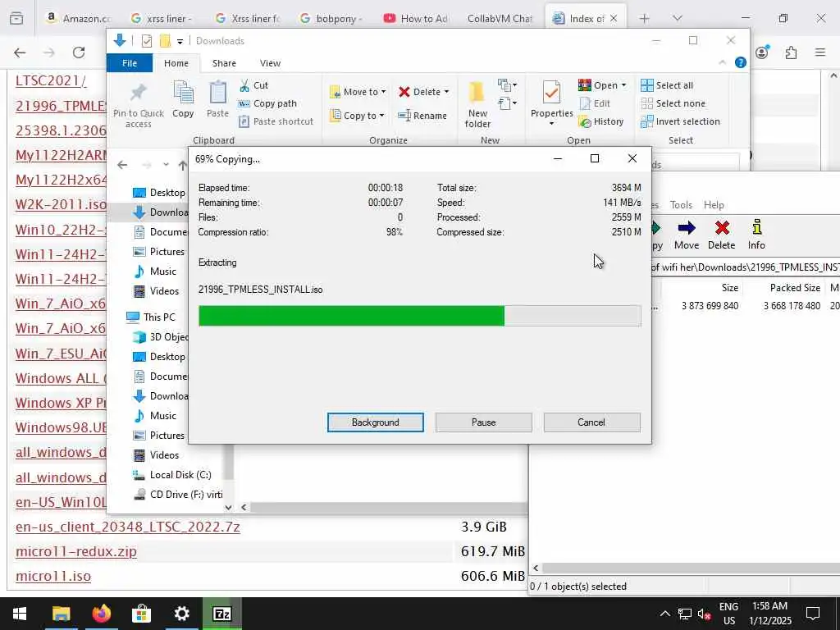The width and height of the screenshot is (840, 630).
Task: Download the micro11.iso link
Action: (53, 576)
